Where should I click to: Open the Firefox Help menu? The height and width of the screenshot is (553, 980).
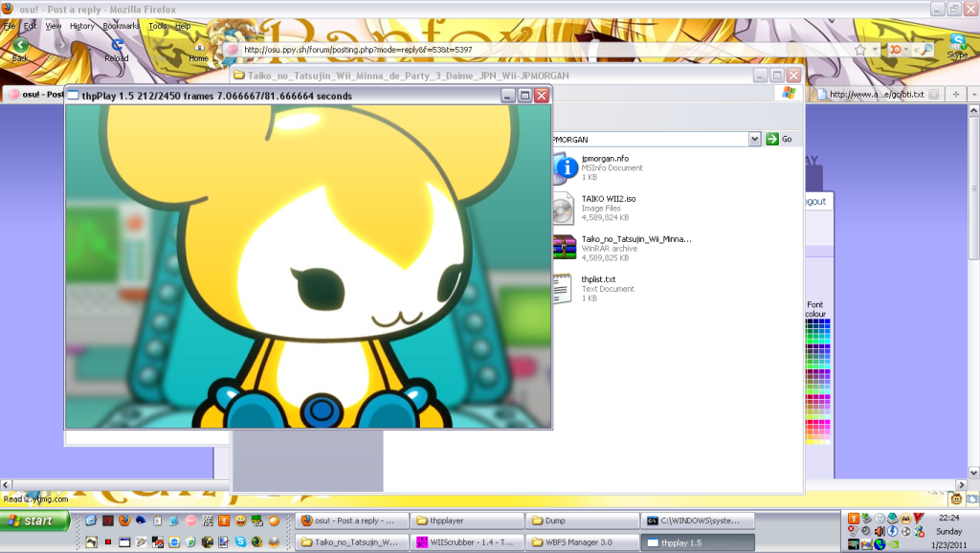click(183, 26)
